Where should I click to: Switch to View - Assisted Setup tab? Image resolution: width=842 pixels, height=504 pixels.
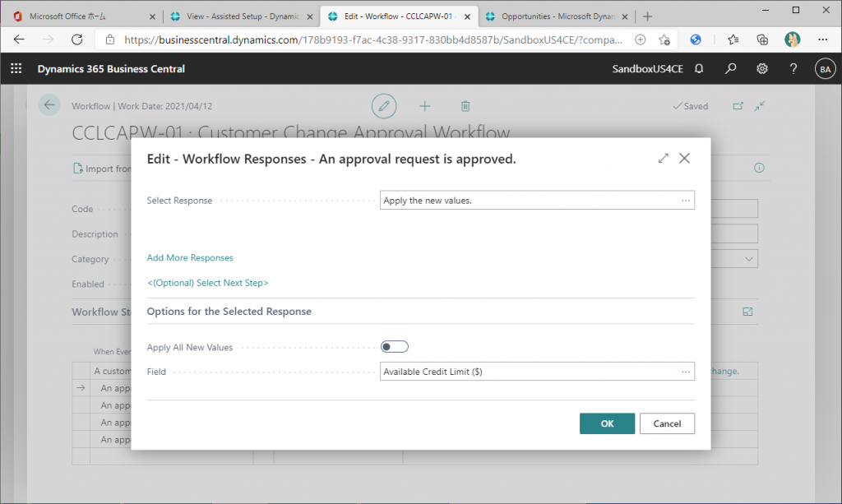pyautogui.click(x=243, y=16)
